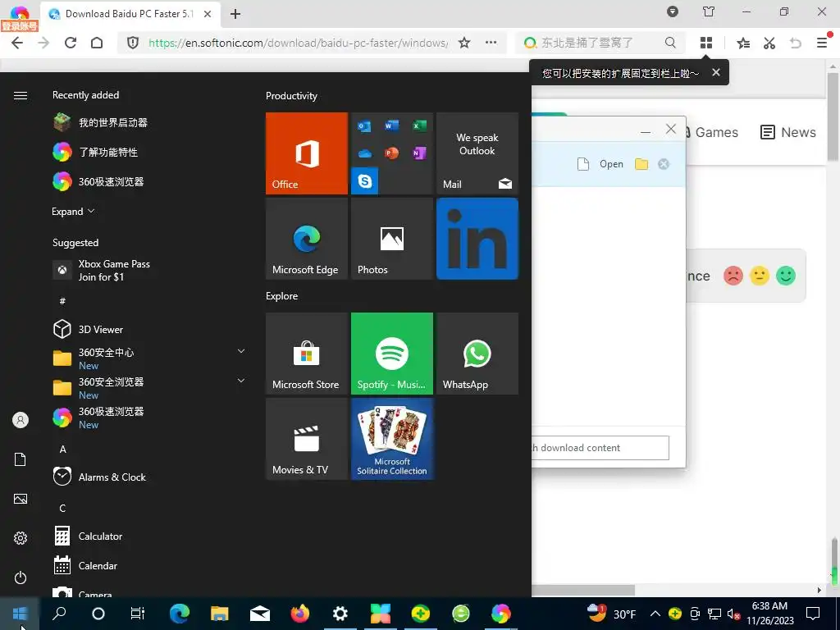Open the WhatsApp tile
The width and height of the screenshot is (840, 630).
477,354
